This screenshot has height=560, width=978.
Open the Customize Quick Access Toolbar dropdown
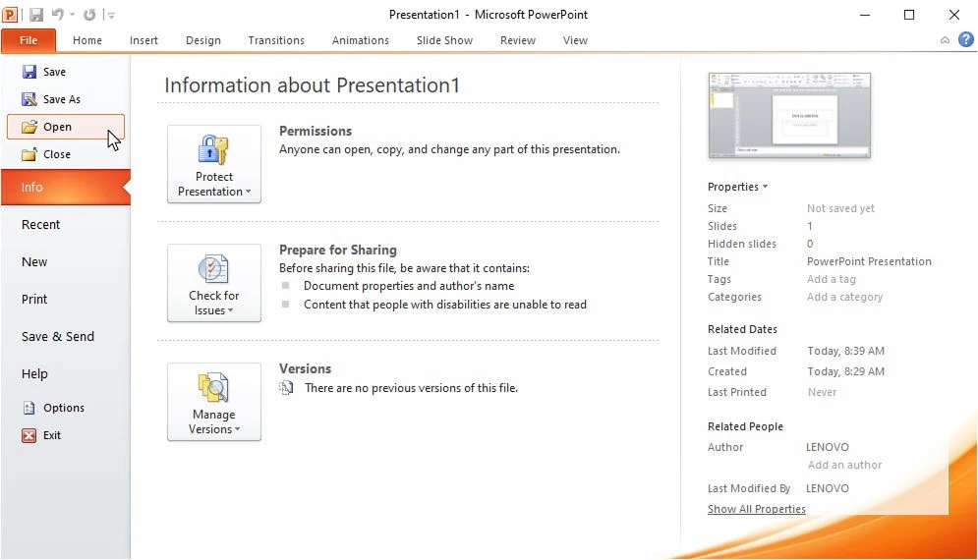[112, 15]
